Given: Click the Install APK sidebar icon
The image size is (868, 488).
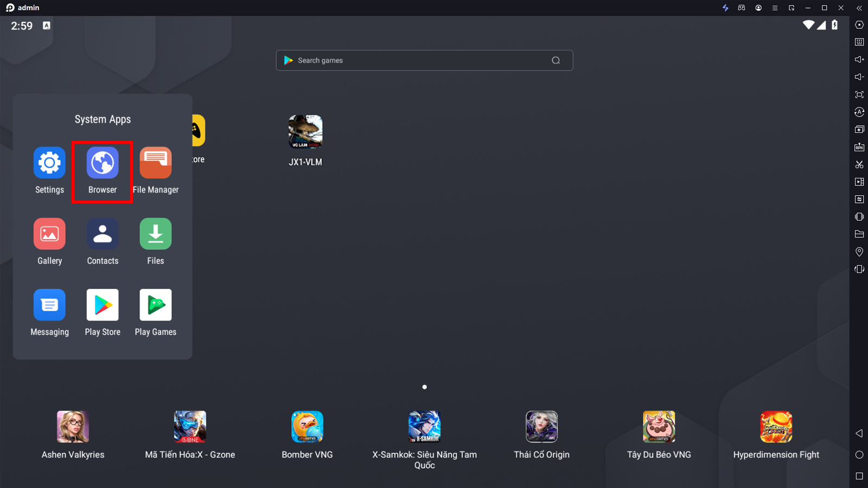Looking at the screenshot, I should (859, 147).
